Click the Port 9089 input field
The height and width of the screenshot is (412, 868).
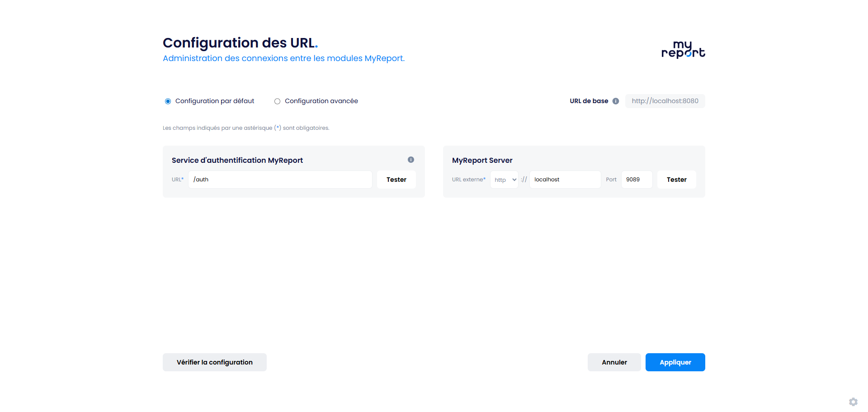click(637, 180)
